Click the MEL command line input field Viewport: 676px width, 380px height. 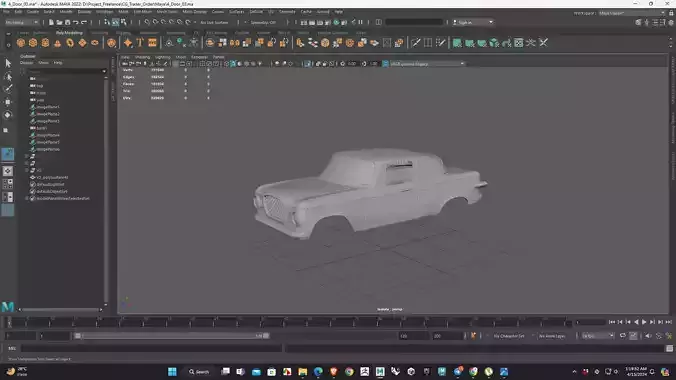click(151, 349)
